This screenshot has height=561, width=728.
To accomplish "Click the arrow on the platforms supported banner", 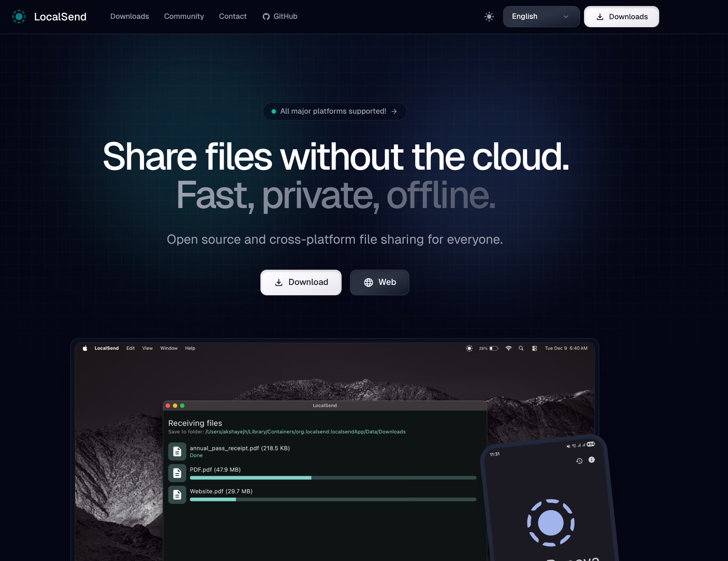I will point(394,111).
